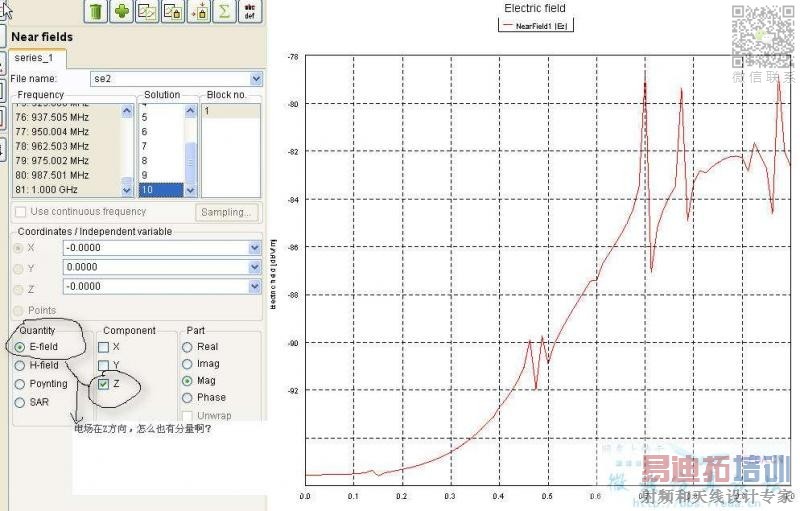Select highlighted Solution number 10
Viewport: 800px width, 511px height.
[x=161, y=190]
